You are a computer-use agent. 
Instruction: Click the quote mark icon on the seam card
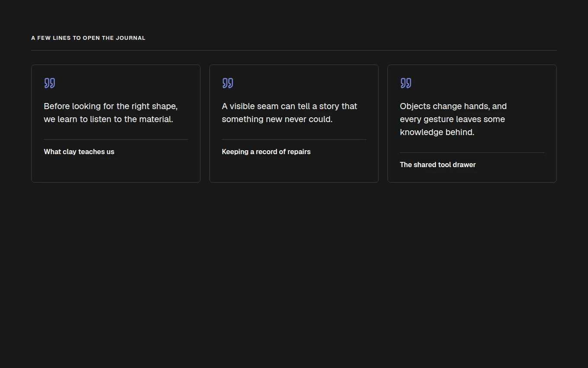tap(228, 83)
